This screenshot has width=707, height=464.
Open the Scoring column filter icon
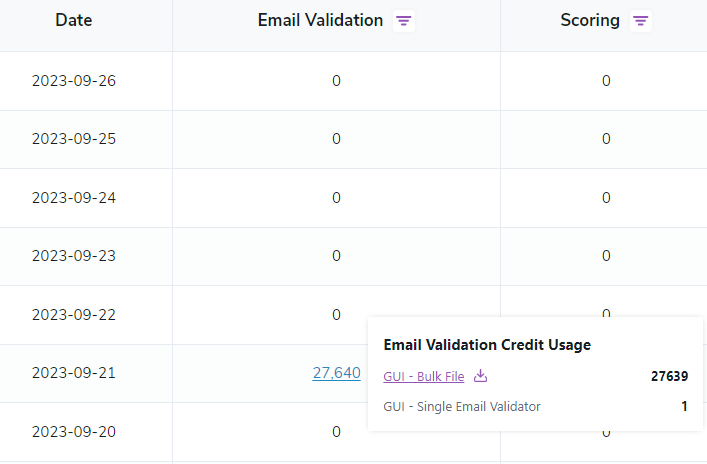pyautogui.click(x=641, y=21)
